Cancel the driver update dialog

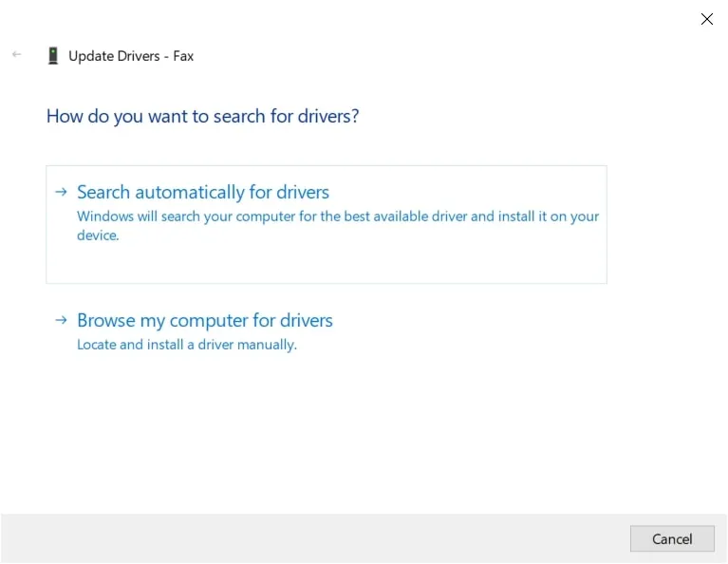coord(672,539)
